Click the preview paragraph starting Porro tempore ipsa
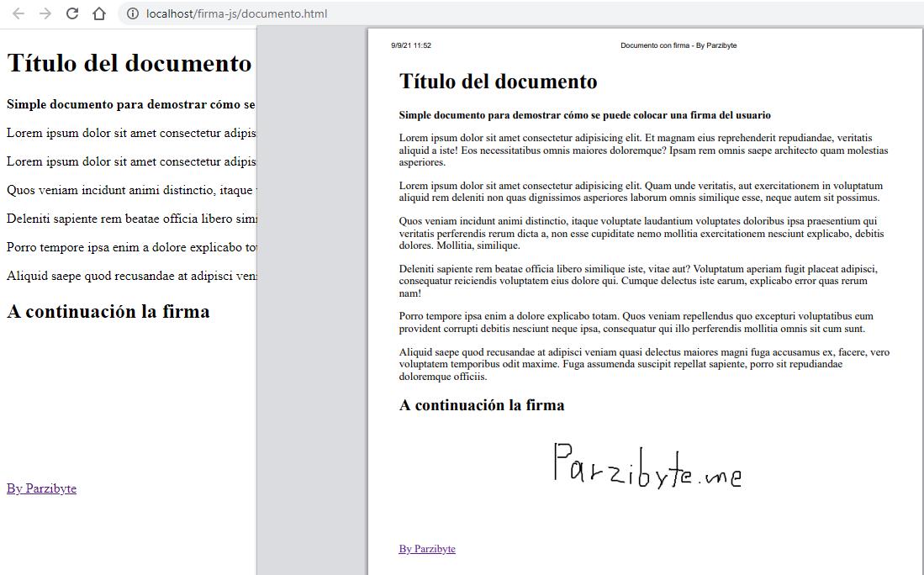 point(636,322)
